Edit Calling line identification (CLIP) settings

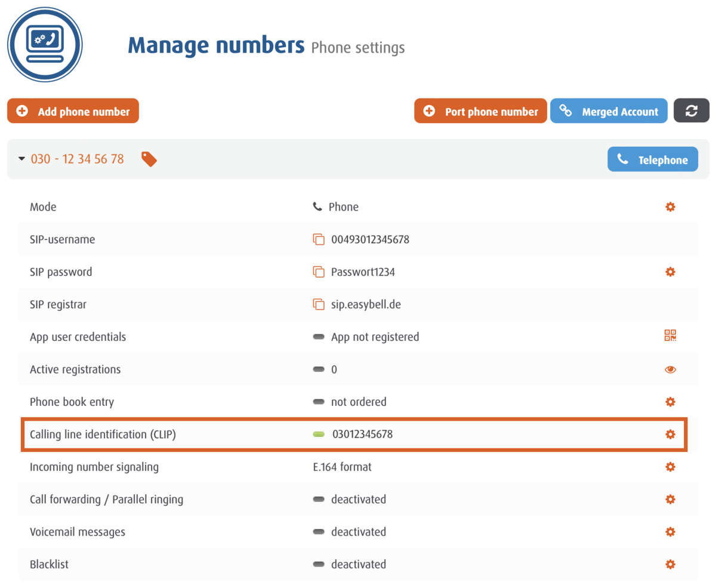(670, 434)
